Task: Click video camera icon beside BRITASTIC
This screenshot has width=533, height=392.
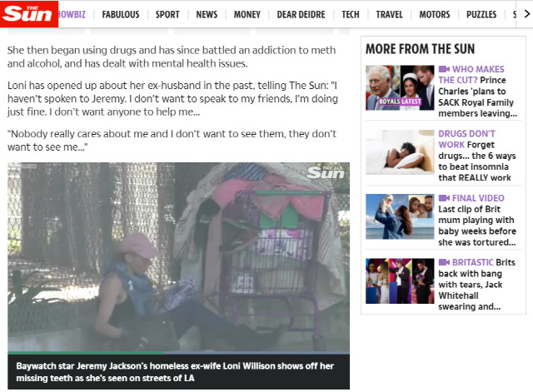Action: click(444, 262)
